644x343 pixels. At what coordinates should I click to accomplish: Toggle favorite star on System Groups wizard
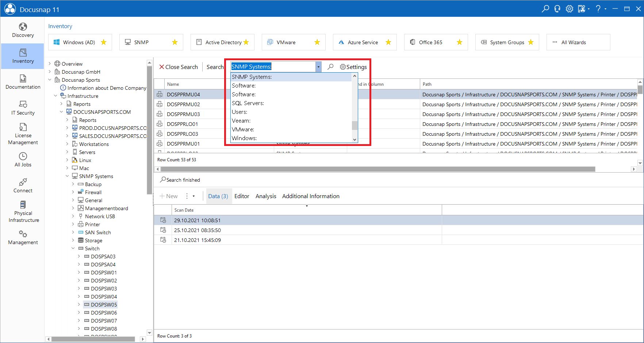[531, 42]
